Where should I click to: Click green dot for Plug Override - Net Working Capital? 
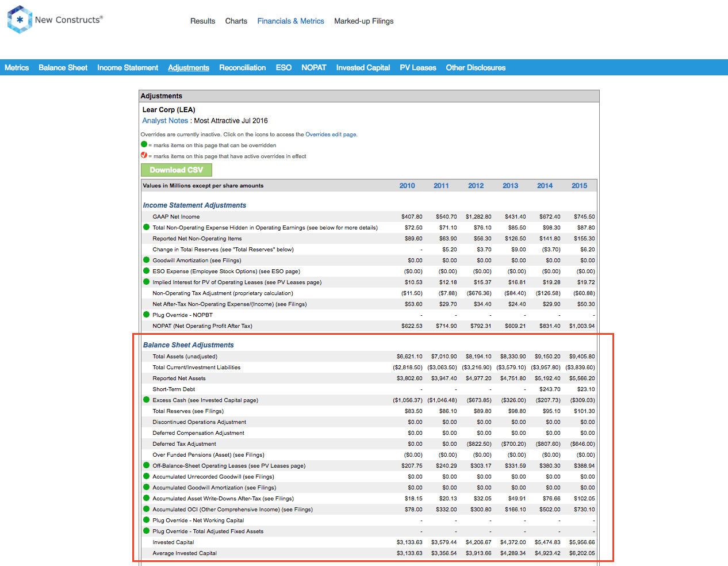pos(146,520)
